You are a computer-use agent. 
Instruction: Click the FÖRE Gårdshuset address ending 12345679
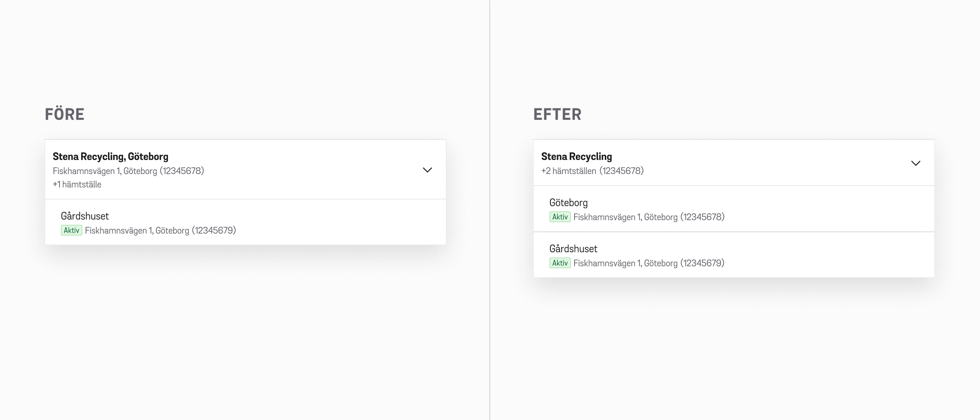tap(160, 230)
